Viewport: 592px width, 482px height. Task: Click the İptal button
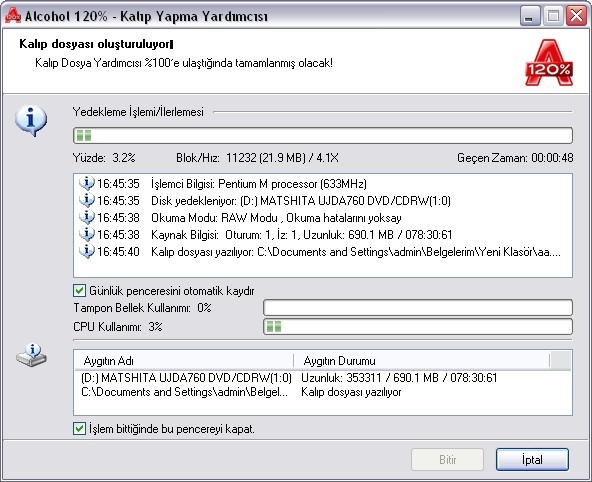tap(532, 459)
